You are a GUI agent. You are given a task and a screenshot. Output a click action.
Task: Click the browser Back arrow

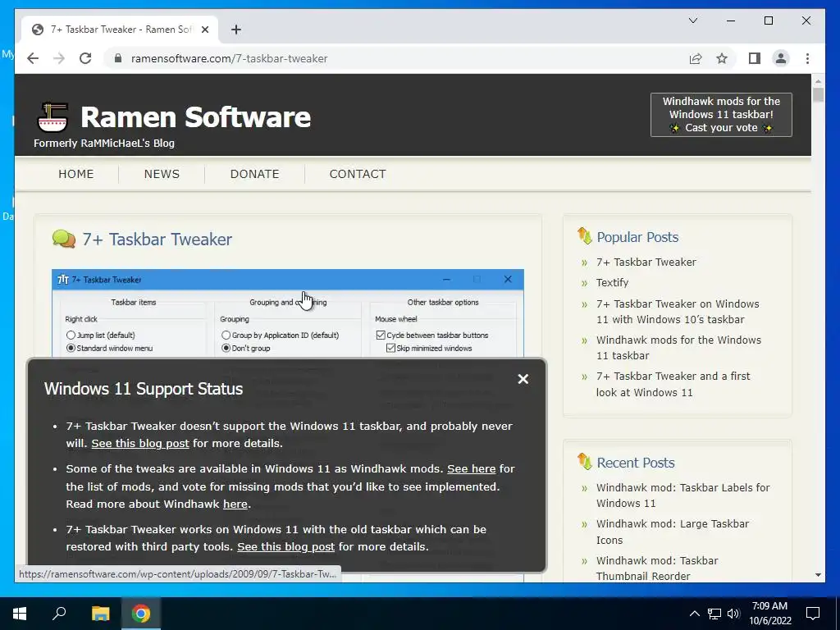[x=33, y=58]
